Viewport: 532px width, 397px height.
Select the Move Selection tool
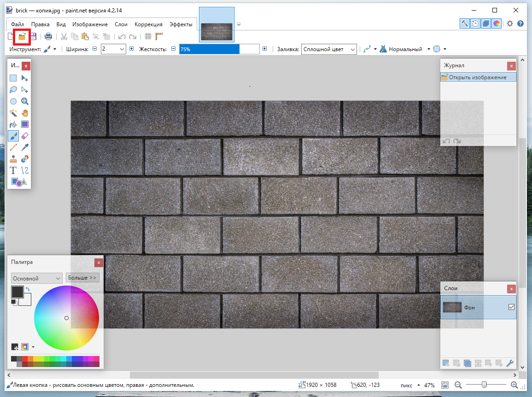click(x=25, y=90)
